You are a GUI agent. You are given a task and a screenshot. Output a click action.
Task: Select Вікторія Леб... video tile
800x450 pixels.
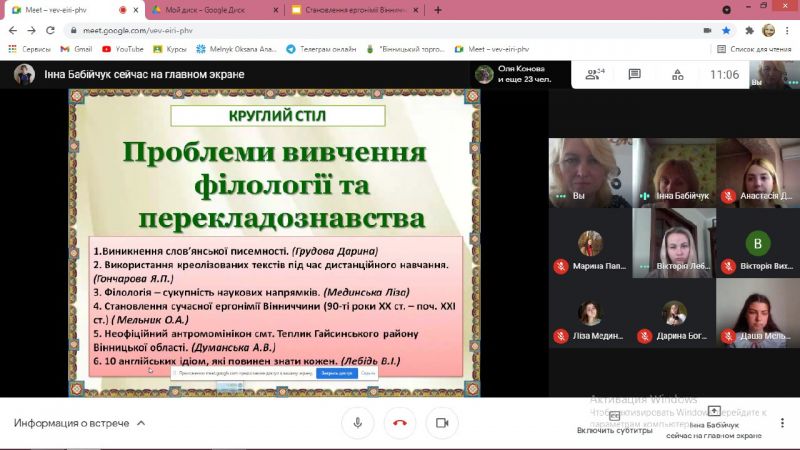click(x=674, y=243)
